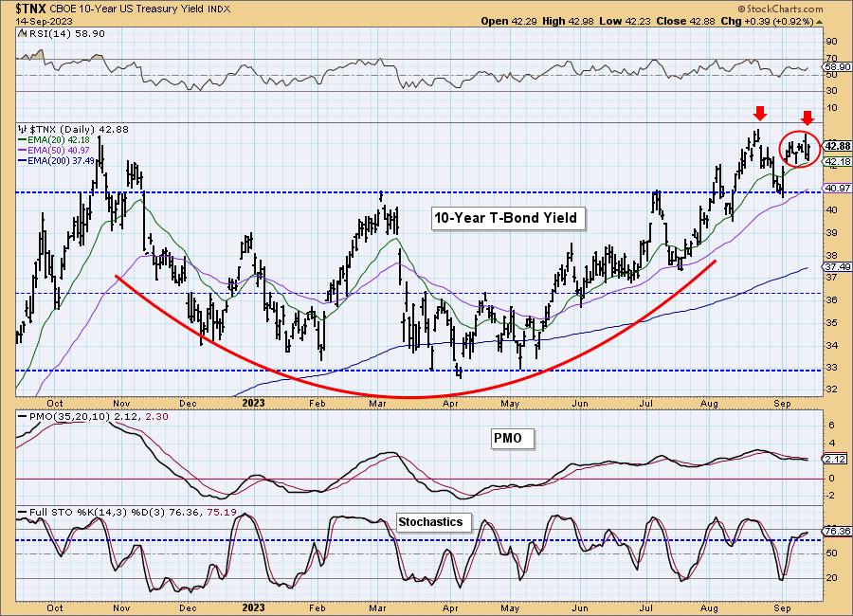Click the 42.18 EMA tag on right axis

pyautogui.click(x=838, y=162)
